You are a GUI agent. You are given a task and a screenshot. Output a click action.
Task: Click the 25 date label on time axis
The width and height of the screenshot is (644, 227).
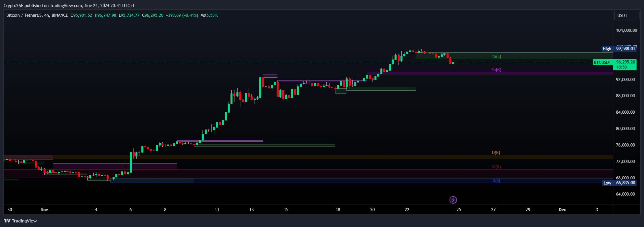click(459, 210)
